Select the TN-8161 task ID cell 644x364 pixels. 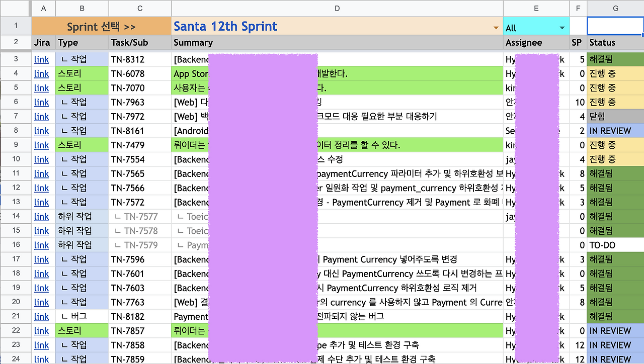(140, 131)
